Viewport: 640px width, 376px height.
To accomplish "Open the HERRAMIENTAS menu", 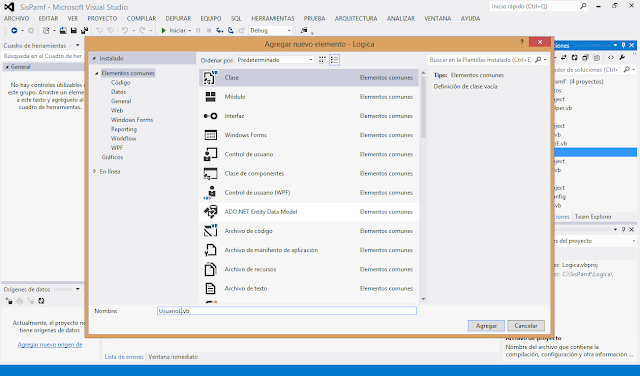I will point(273,18).
